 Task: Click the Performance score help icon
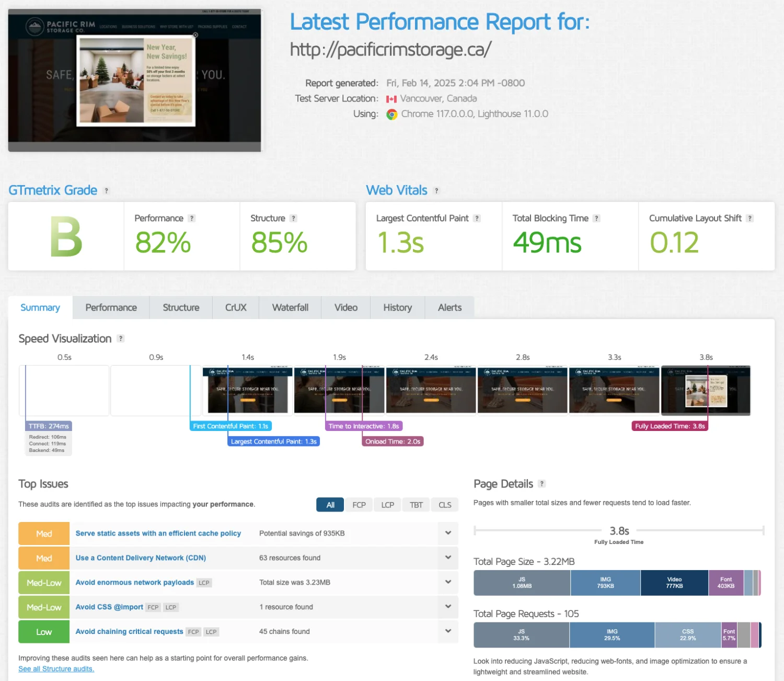tap(192, 218)
